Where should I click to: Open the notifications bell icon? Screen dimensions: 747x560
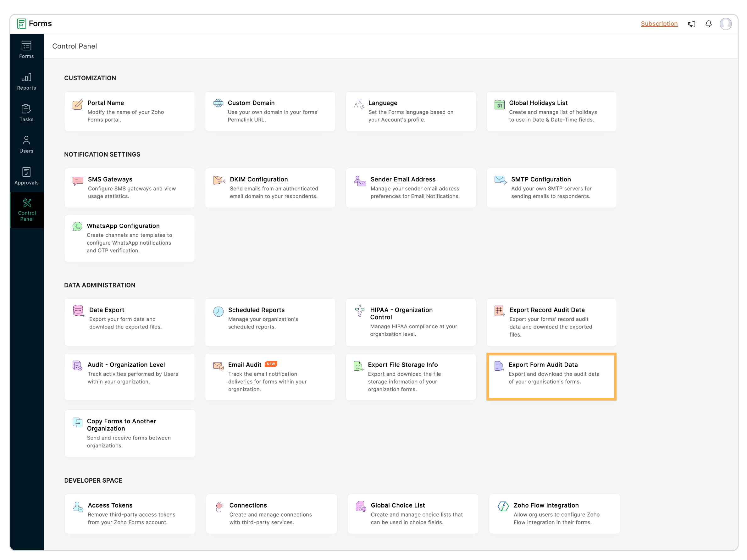tap(708, 24)
